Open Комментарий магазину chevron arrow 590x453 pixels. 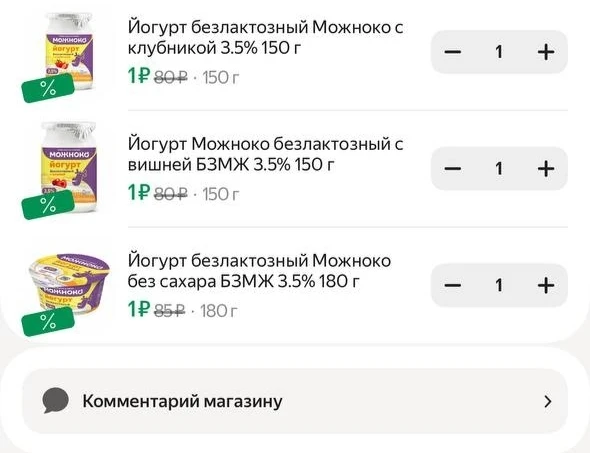click(x=548, y=401)
